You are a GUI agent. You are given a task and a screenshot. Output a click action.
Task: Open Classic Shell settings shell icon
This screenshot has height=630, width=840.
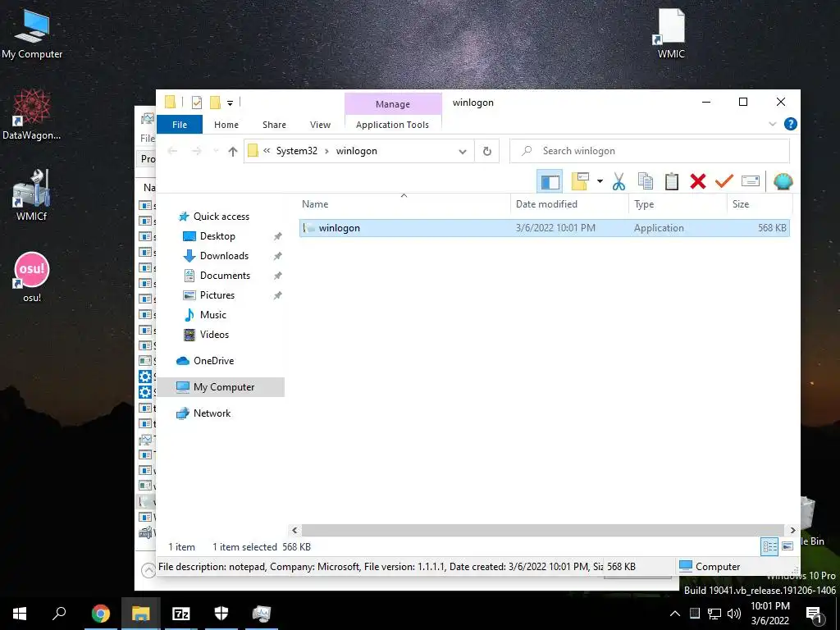point(783,181)
